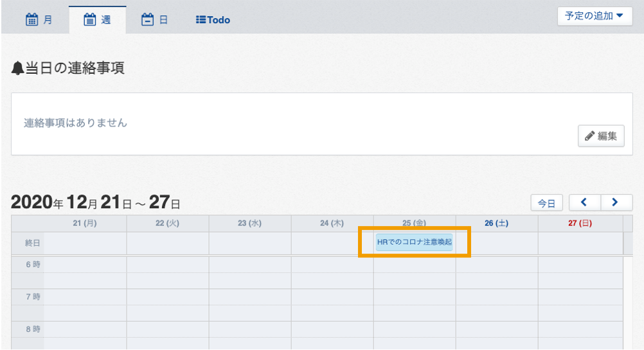Click the 24 (木) column header

[x=332, y=223]
